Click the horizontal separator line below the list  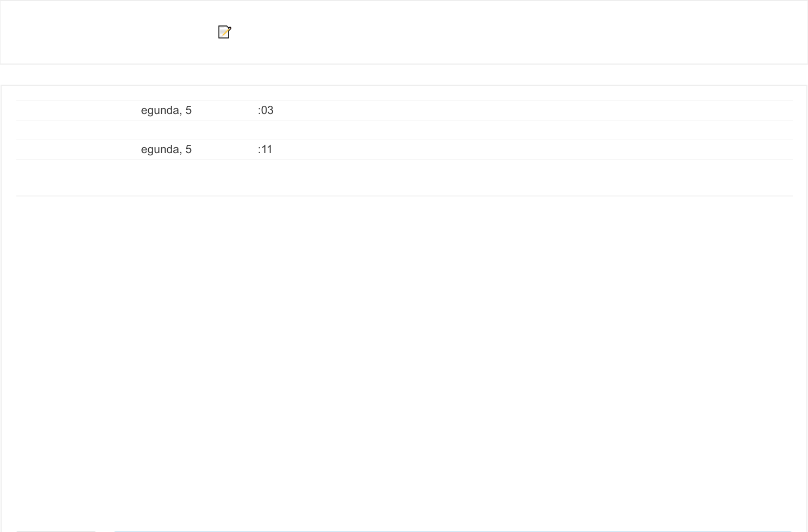(x=404, y=195)
